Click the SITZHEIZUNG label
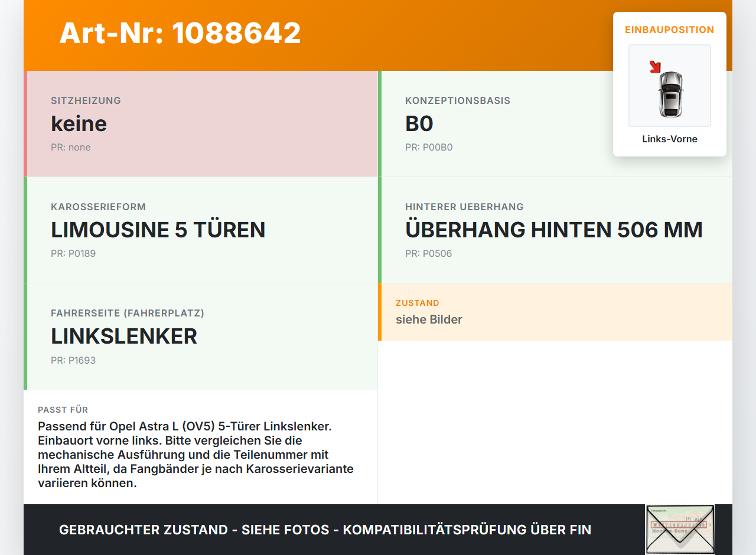The height and width of the screenshot is (555, 756). pyautogui.click(x=86, y=100)
